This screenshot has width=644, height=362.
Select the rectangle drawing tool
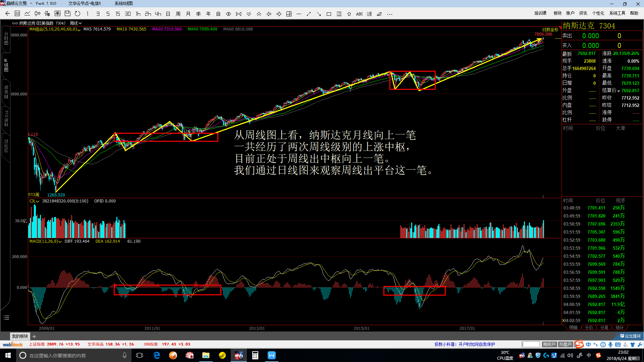[329, 14]
